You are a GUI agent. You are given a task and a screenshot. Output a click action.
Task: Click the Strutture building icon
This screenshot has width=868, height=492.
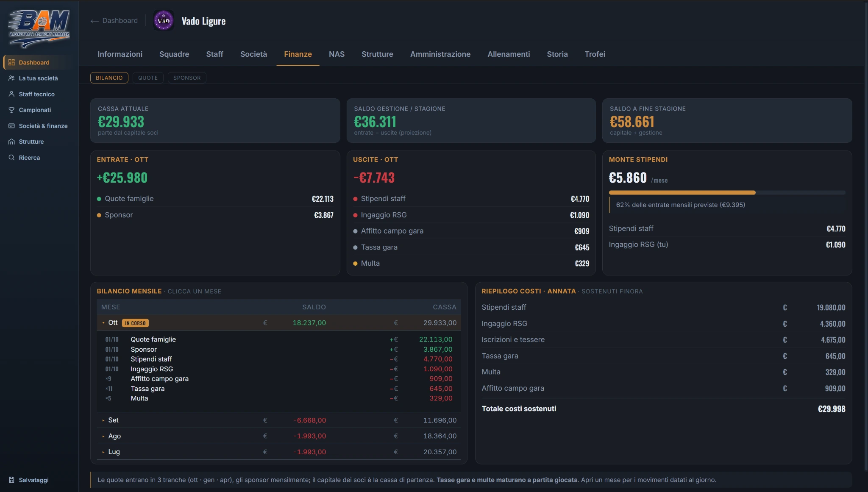click(11, 142)
